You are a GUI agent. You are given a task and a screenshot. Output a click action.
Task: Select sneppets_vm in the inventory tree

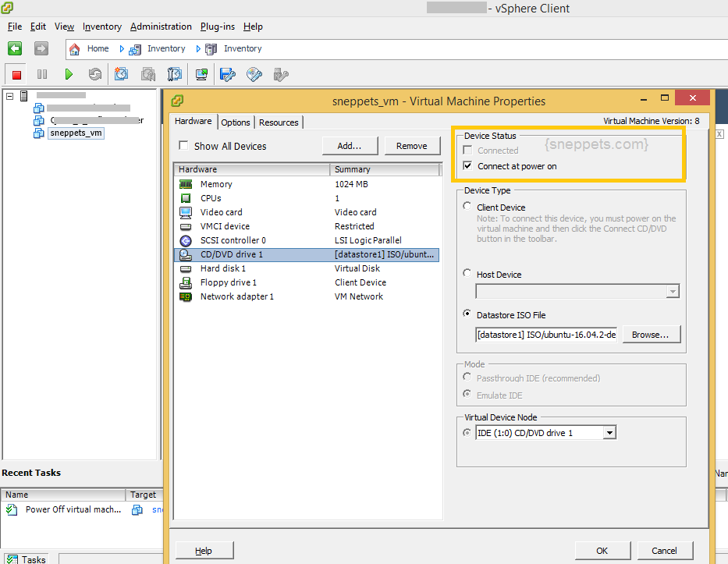pos(76,133)
